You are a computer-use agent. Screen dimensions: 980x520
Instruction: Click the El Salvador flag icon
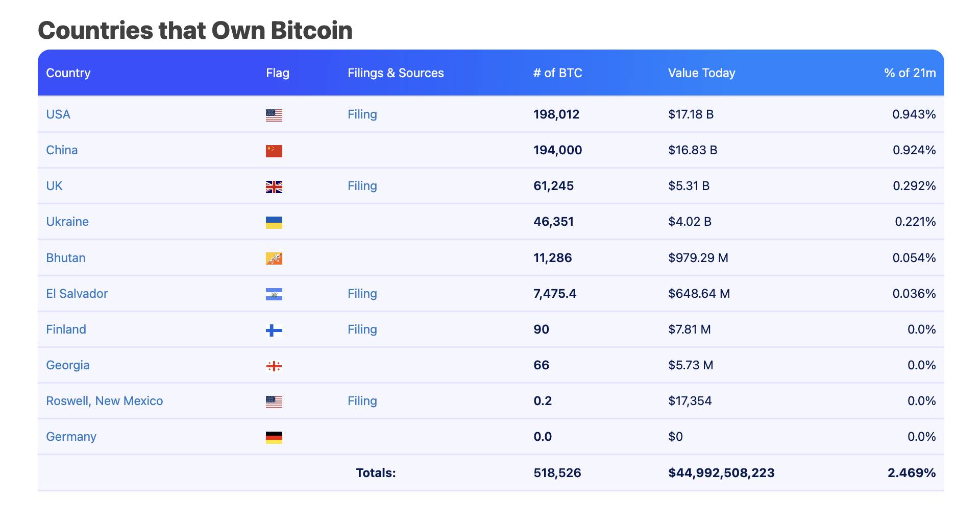click(274, 294)
